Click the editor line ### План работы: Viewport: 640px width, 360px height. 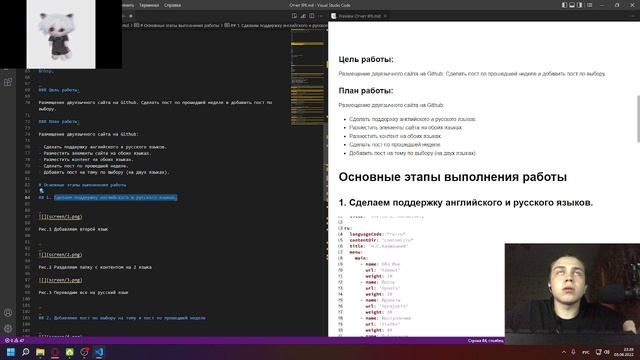coord(59,122)
